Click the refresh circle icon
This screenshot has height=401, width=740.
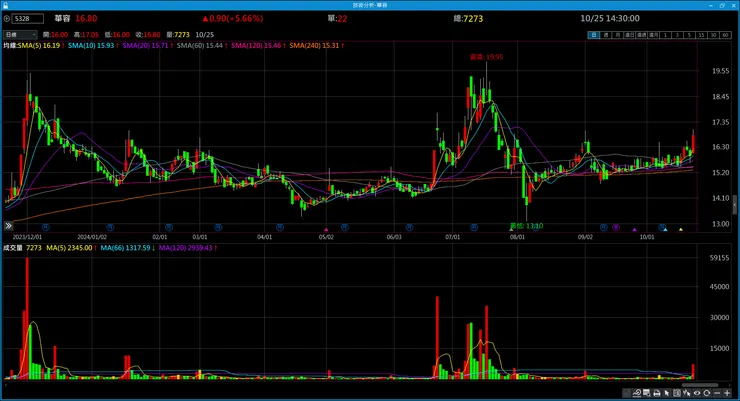point(706,393)
